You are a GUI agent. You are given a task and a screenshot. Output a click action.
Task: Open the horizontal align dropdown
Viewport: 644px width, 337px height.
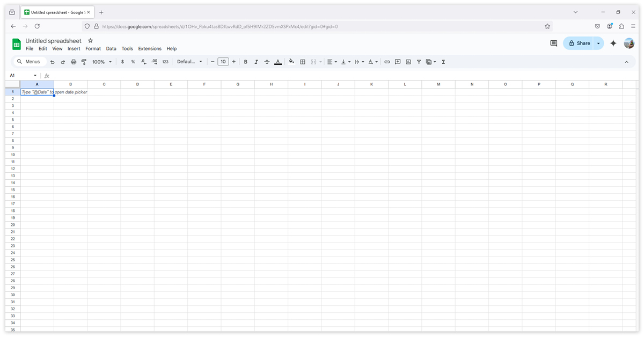(332, 62)
